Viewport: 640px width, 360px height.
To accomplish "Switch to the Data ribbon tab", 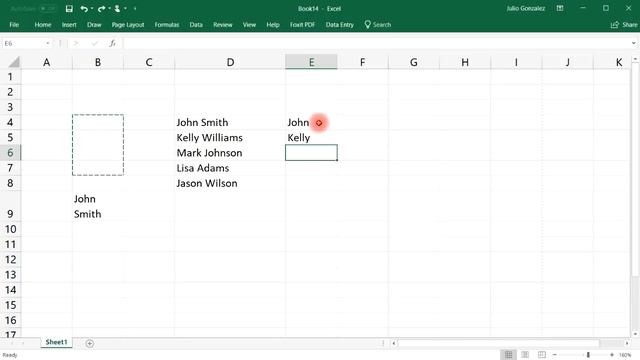I will pos(196,24).
